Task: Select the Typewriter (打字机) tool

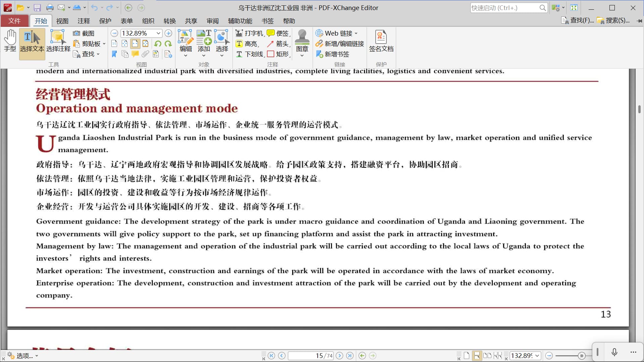Action: tap(250, 33)
